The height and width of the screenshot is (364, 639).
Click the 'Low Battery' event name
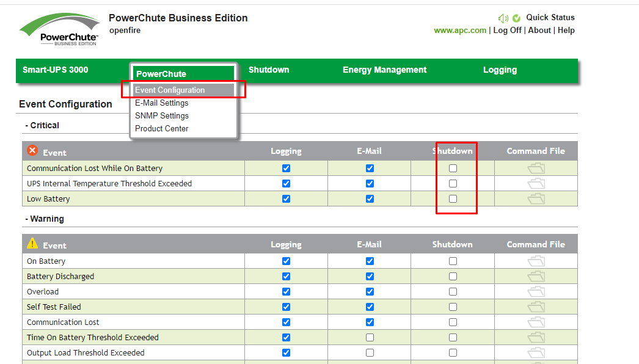click(x=48, y=199)
